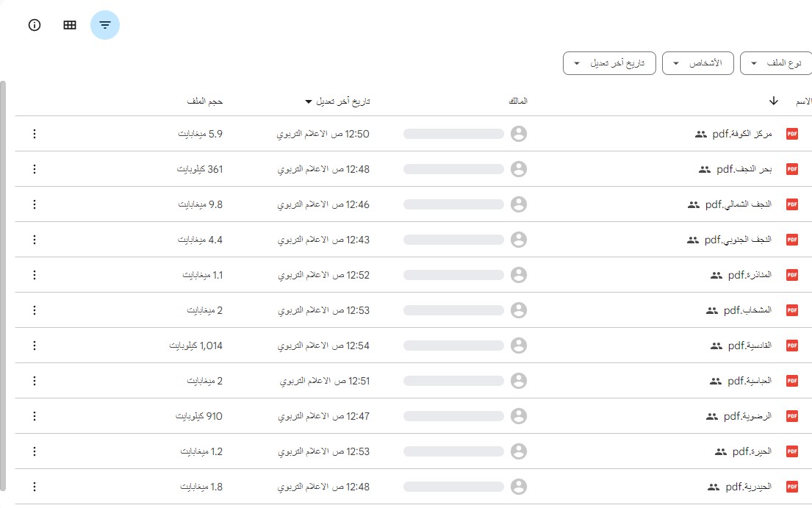Open more actions for بحر النجف.pdf
The image size is (812, 508).
click(x=35, y=169)
